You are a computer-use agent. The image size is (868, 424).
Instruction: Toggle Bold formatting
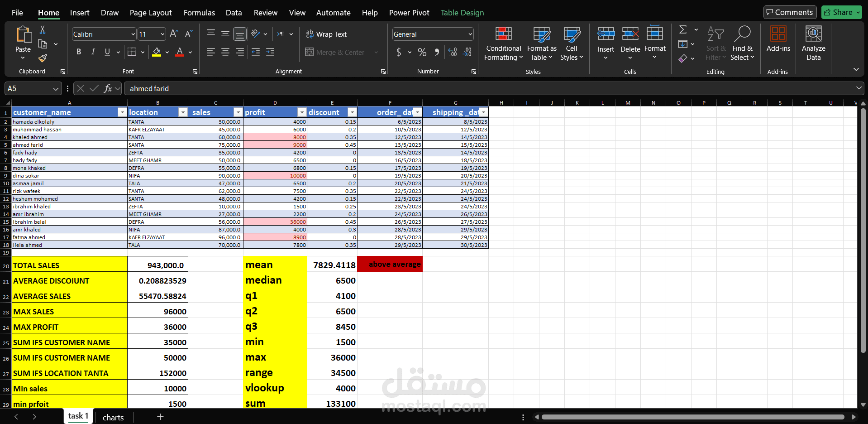pyautogui.click(x=79, y=52)
